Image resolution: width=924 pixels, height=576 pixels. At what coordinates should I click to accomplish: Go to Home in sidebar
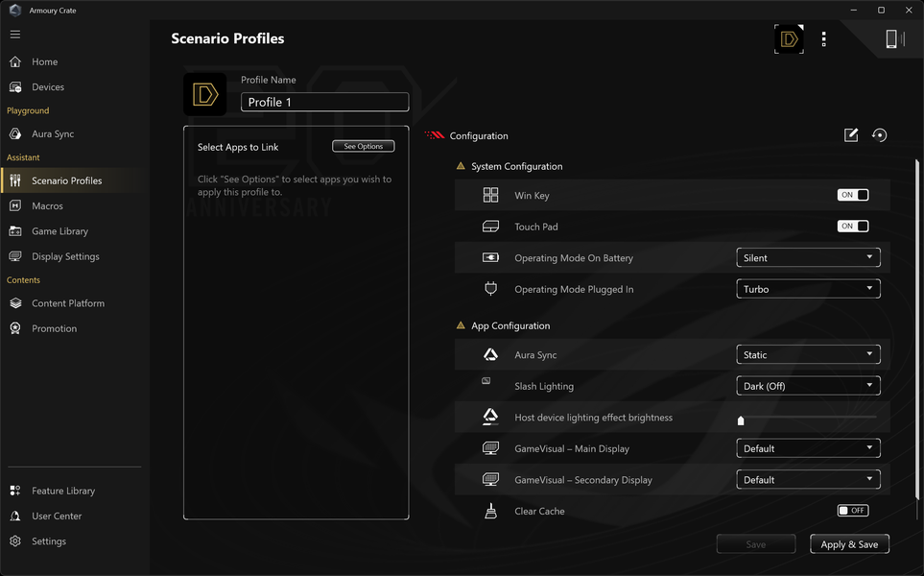point(45,61)
